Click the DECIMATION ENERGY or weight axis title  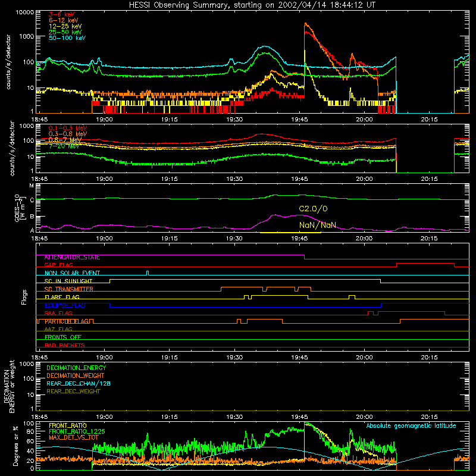(9, 386)
